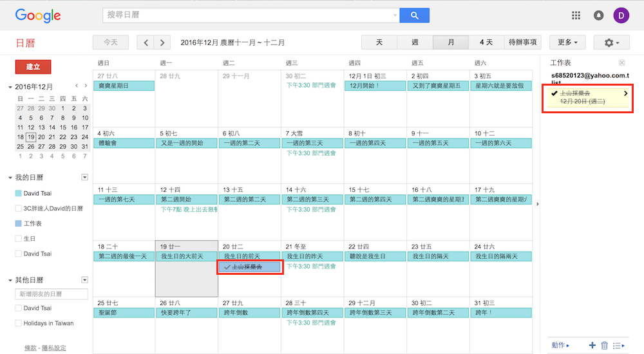Open the notifications bell
Viewport: 644px width, 354px height.
[598, 15]
